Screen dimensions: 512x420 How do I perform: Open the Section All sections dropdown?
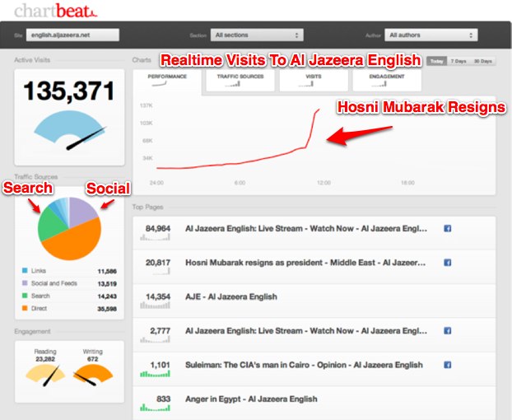pos(256,35)
